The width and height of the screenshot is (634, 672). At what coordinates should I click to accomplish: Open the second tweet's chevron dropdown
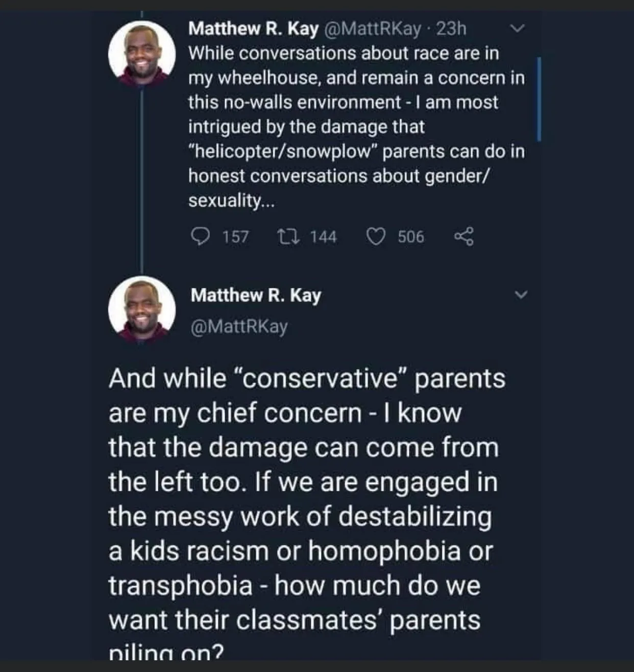point(520,295)
